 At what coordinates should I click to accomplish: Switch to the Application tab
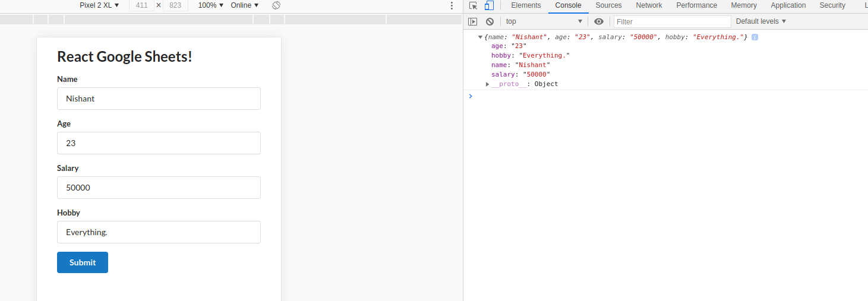click(788, 5)
